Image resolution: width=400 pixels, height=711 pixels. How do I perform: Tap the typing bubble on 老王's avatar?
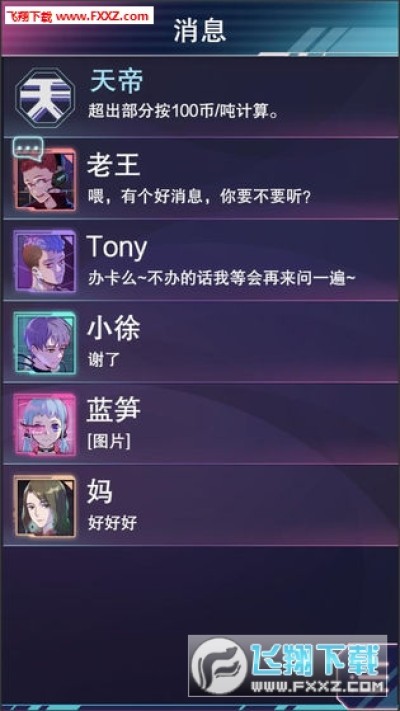tap(28, 148)
